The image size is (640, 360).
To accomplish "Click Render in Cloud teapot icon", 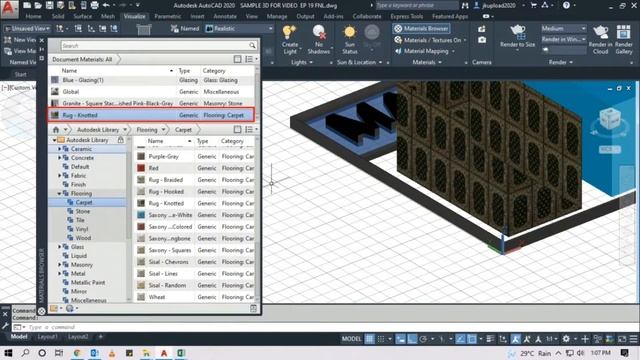I will pyautogui.click(x=600, y=32).
